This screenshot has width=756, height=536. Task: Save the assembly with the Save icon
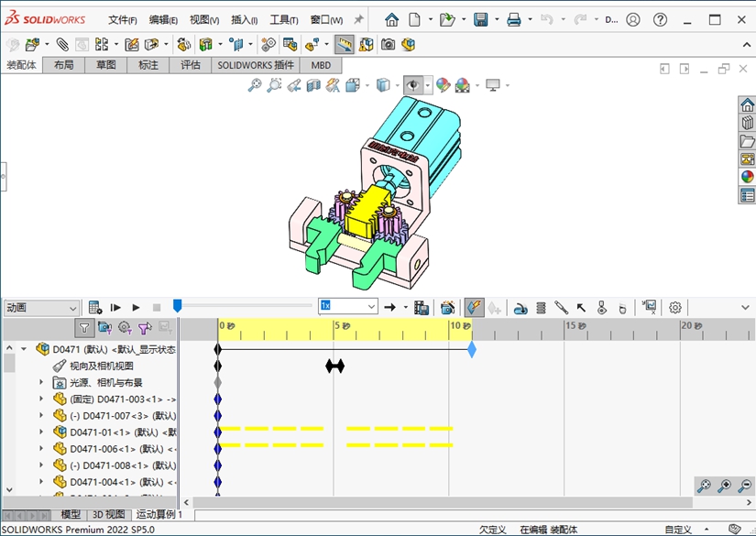(481, 20)
